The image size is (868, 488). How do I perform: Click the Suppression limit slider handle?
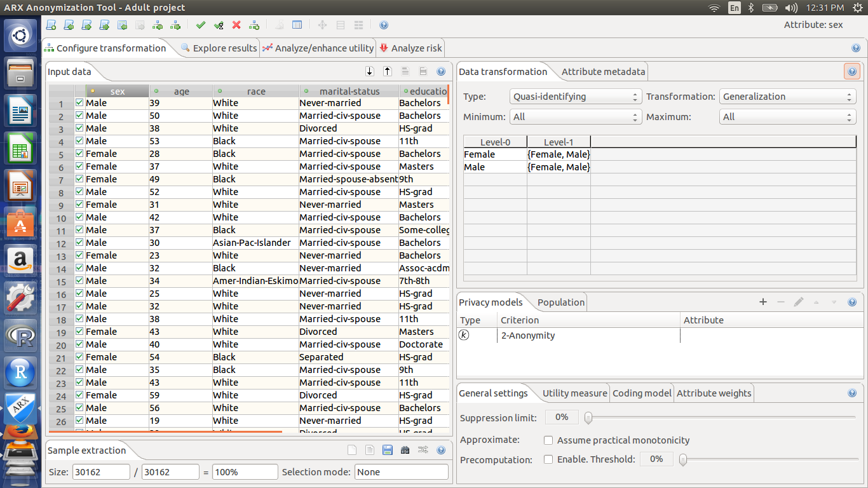coord(588,417)
